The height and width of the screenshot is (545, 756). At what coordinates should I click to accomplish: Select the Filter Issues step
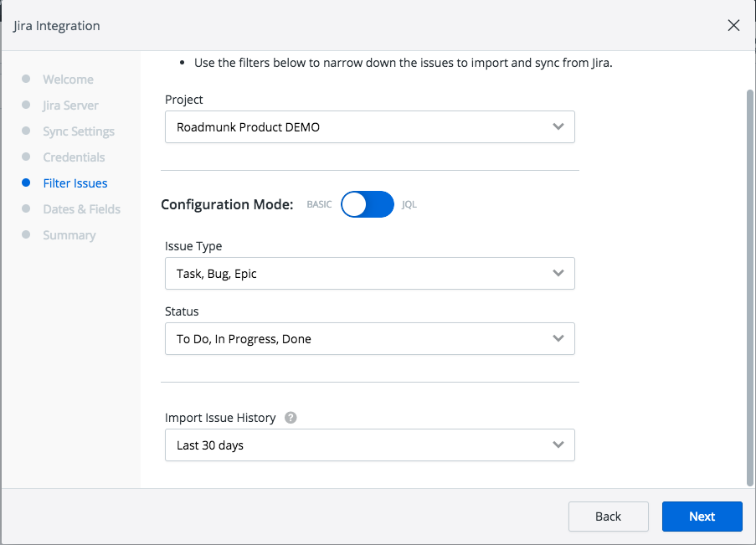click(75, 183)
